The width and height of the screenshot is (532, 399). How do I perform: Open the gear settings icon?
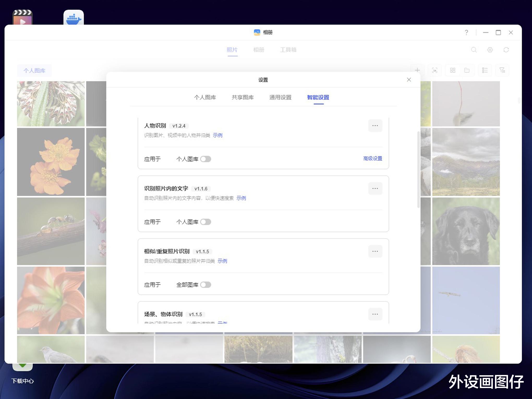pyautogui.click(x=490, y=50)
